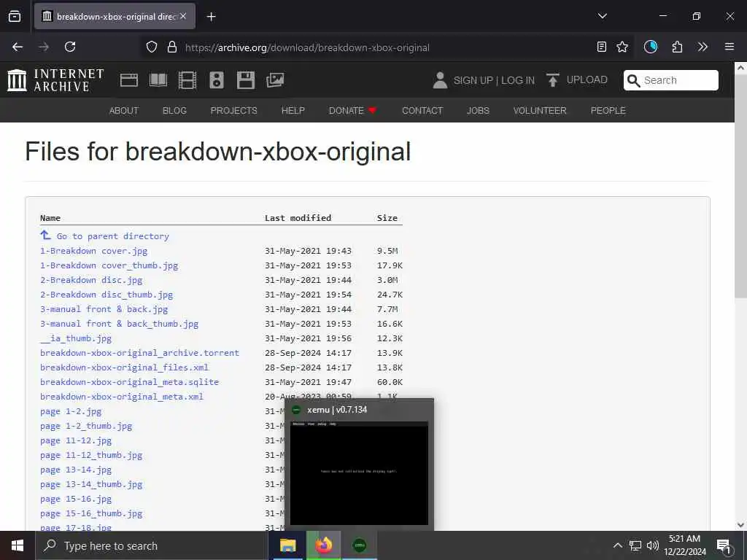Image resolution: width=747 pixels, height=560 pixels.
Task: Open Firefox View icon
Action: (15, 16)
